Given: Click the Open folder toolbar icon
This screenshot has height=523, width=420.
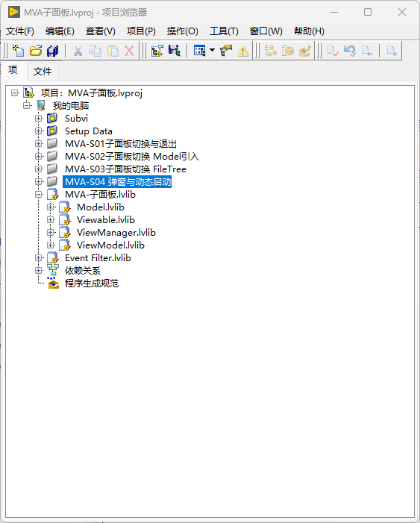Looking at the screenshot, I should [x=36, y=51].
